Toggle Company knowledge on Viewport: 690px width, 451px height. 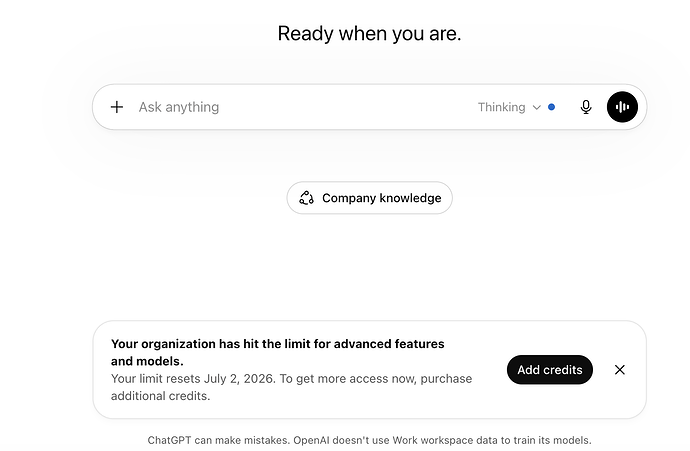(370, 198)
